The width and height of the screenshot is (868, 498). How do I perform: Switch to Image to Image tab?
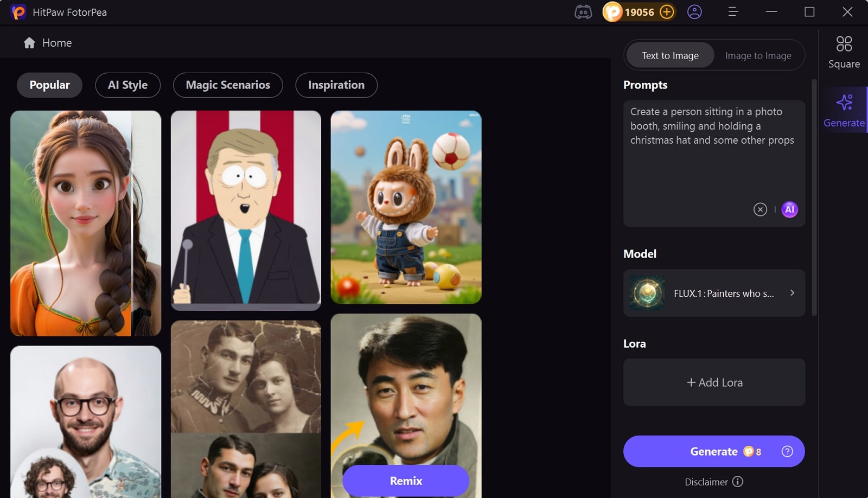758,55
